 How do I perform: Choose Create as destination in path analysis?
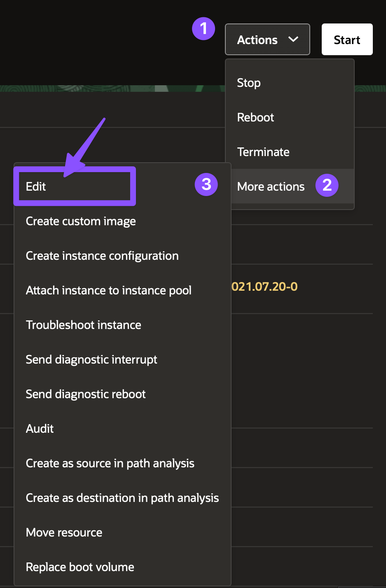122,498
